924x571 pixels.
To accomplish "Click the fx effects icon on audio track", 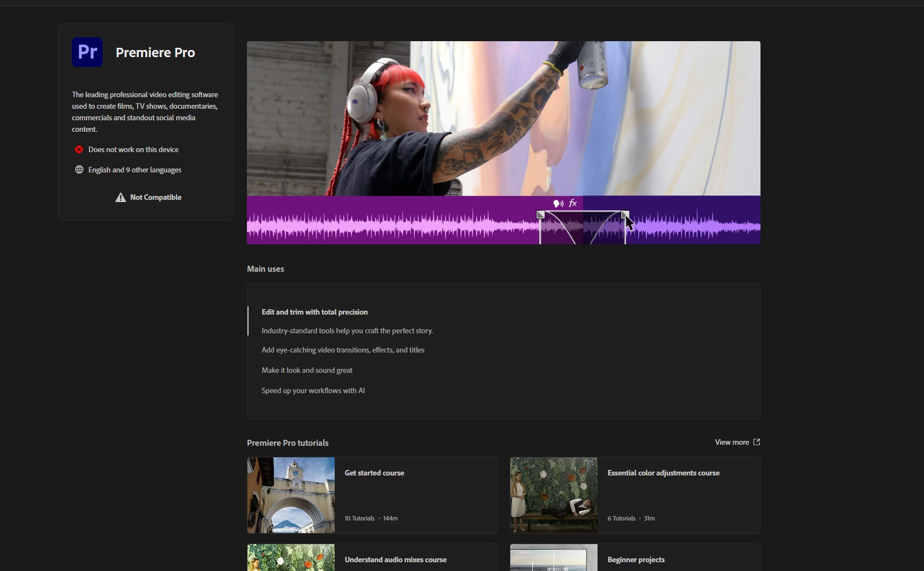I will (x=573, y=203).
